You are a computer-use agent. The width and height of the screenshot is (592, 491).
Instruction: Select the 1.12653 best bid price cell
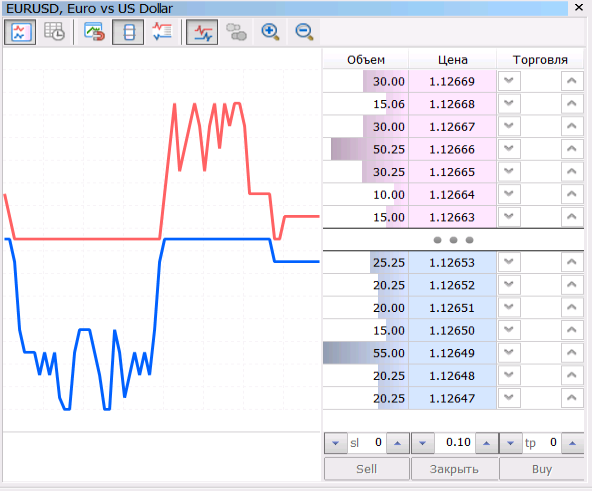pos(452,262)
